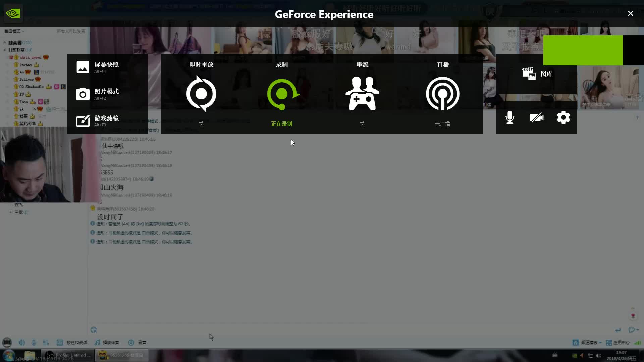Open audio mixer sliders icon in chat toolbar
Screen dimensions: 644x362
tap(46, 342)
